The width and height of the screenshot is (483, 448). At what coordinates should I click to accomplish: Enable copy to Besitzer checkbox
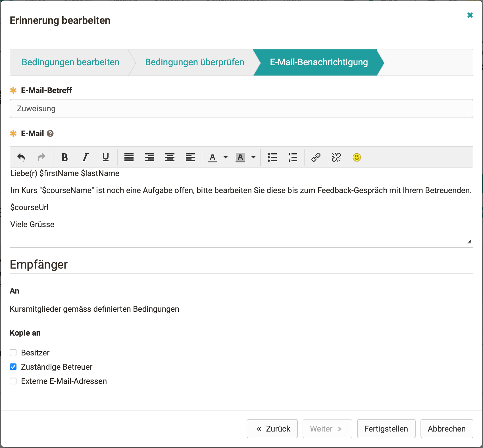click(13, 353)
